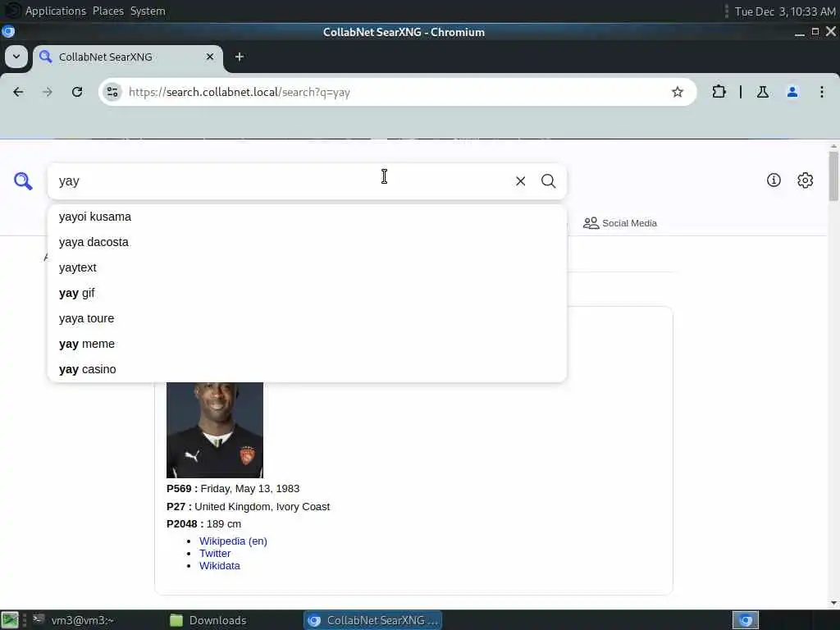This screenshot has height=630, width=840.
Task: Choose suggestion 'yay casino'
Action: point(307,369)
